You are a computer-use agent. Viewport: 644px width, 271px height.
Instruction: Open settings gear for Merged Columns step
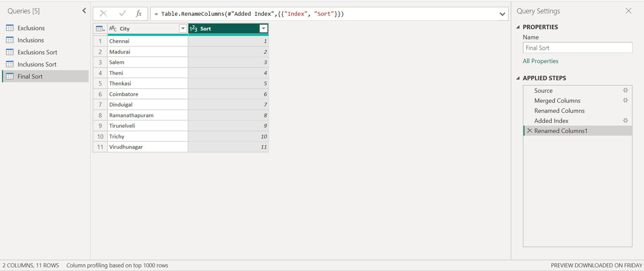click(x=625, y=100)
